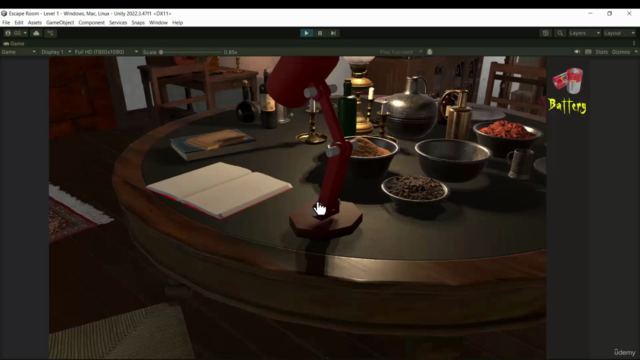Minimize the Unity window

590,13
